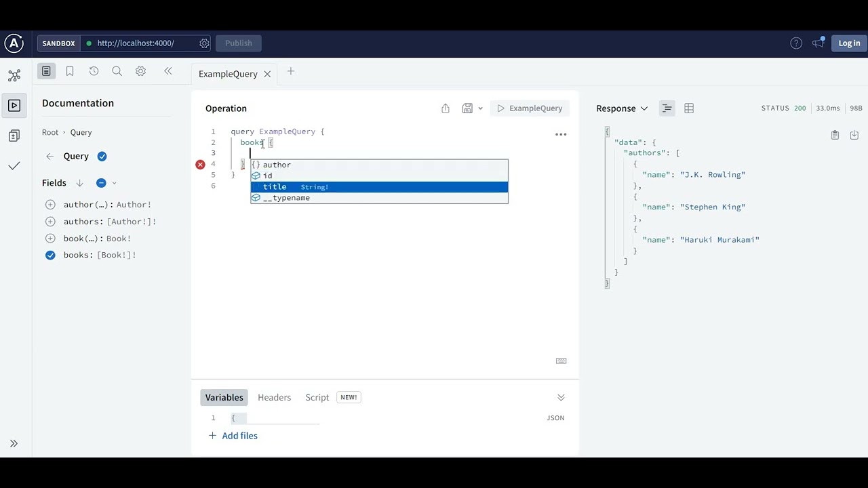This screenshot has height=488, width=868.
Task: Switch to the Headers tab
Action: pyautogui.click(x=274, y=397)
